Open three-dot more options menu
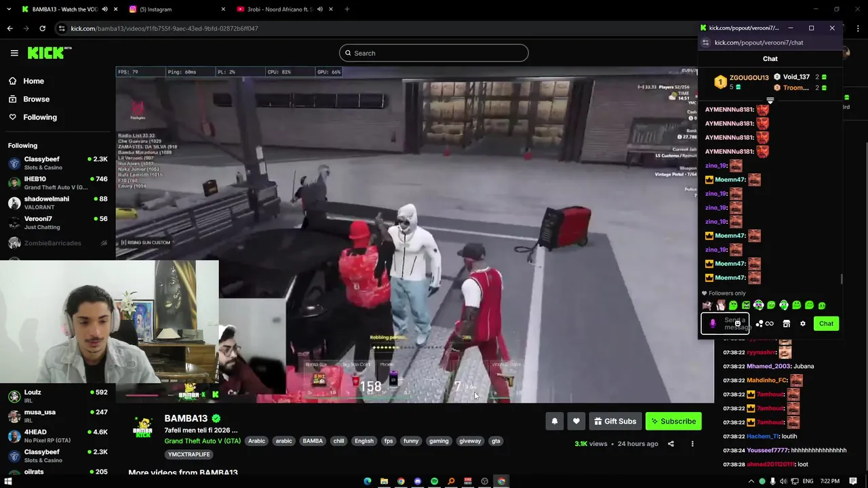This screenshot has height=488, width=868. coord(692,444)
